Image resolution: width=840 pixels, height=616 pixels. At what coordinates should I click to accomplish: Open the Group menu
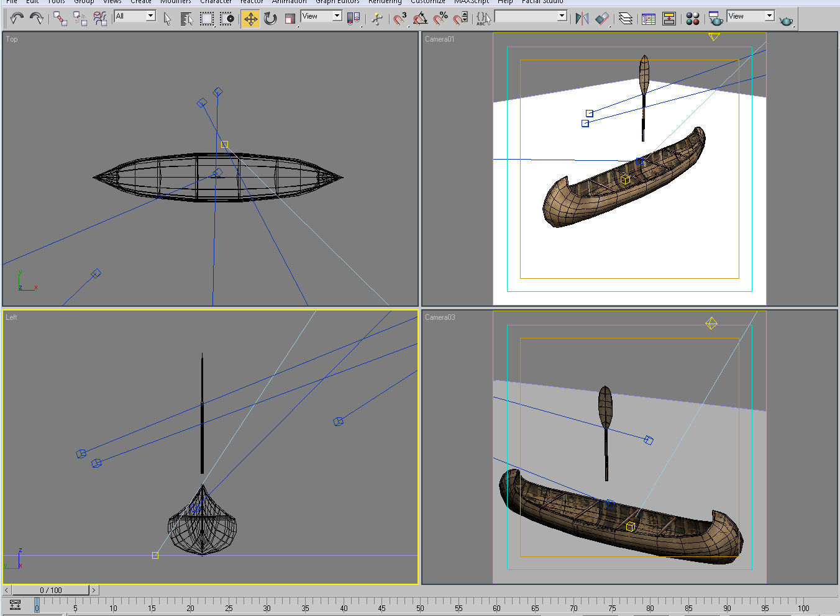point(84,2)
